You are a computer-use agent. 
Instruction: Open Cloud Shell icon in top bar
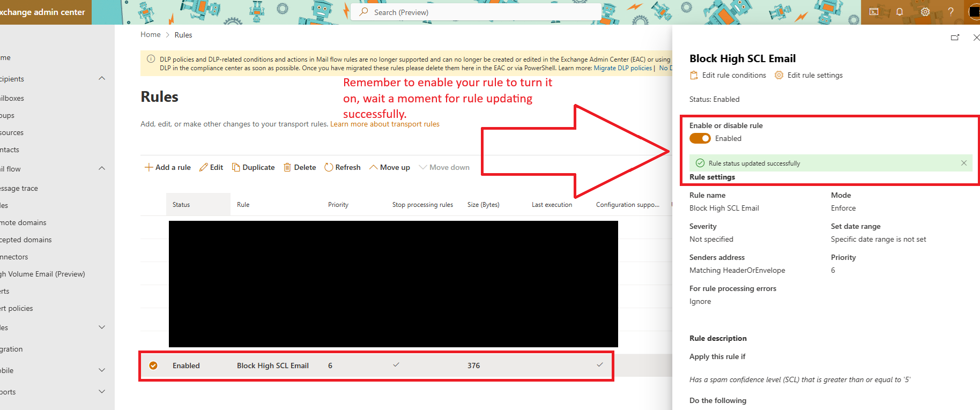[x=874, y=12]
